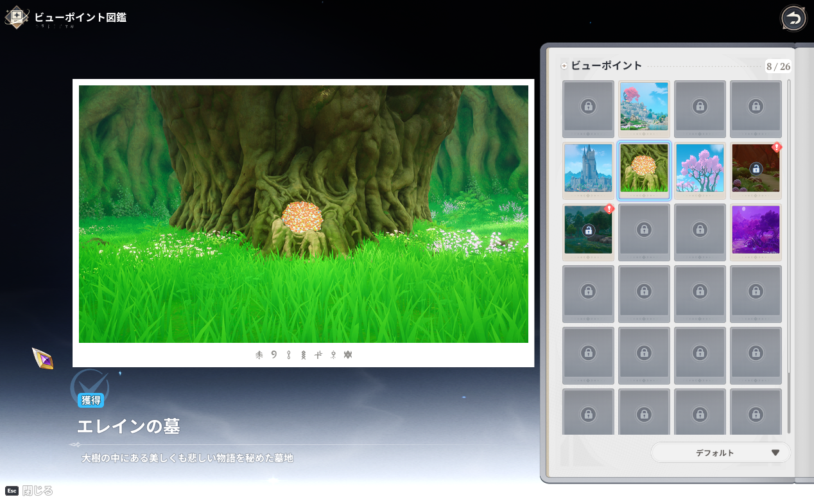Click the red alert badge on the brown cave thumbnail
814x504 pixels.
[x=777, y=147]
